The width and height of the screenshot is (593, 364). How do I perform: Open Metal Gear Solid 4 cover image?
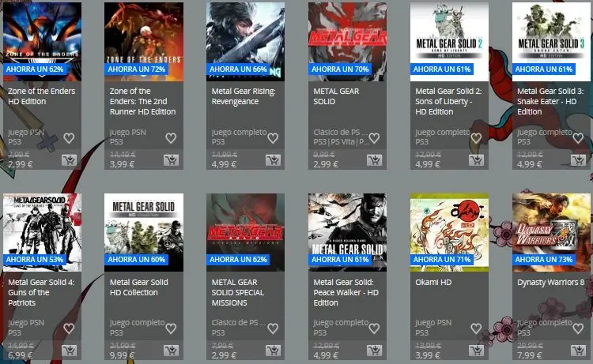43,233
